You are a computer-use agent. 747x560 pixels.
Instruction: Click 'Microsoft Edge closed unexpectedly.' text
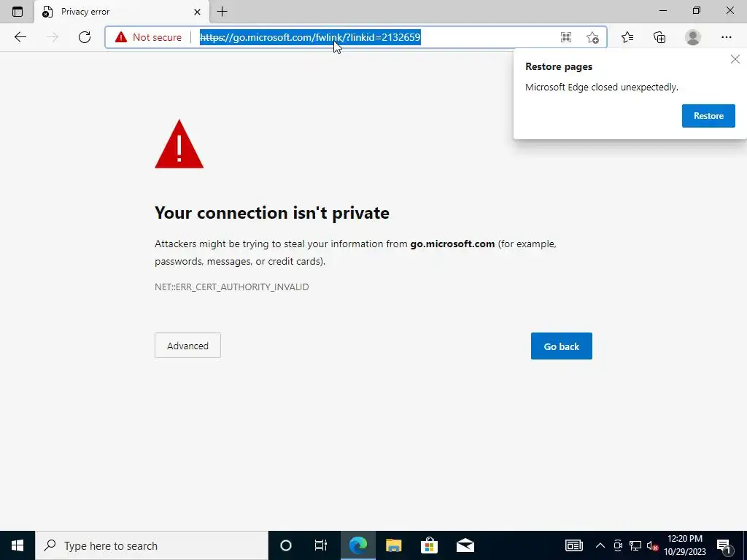click(x=602, y=87)
